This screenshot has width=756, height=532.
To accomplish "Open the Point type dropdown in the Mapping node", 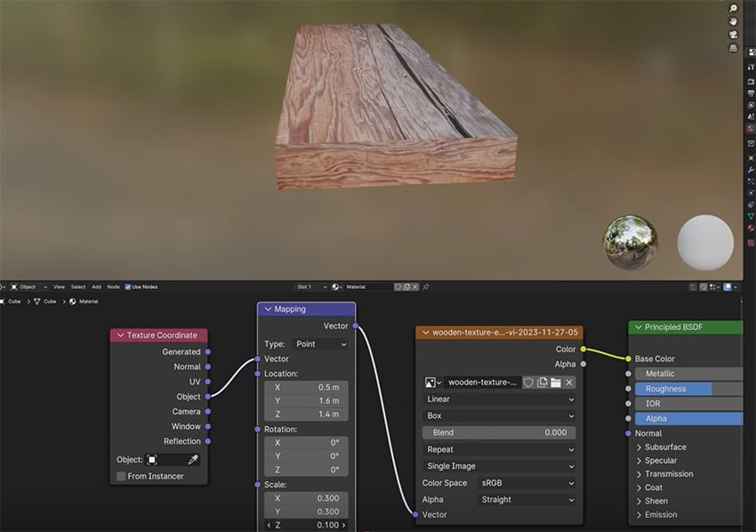I will click(320, 344).
